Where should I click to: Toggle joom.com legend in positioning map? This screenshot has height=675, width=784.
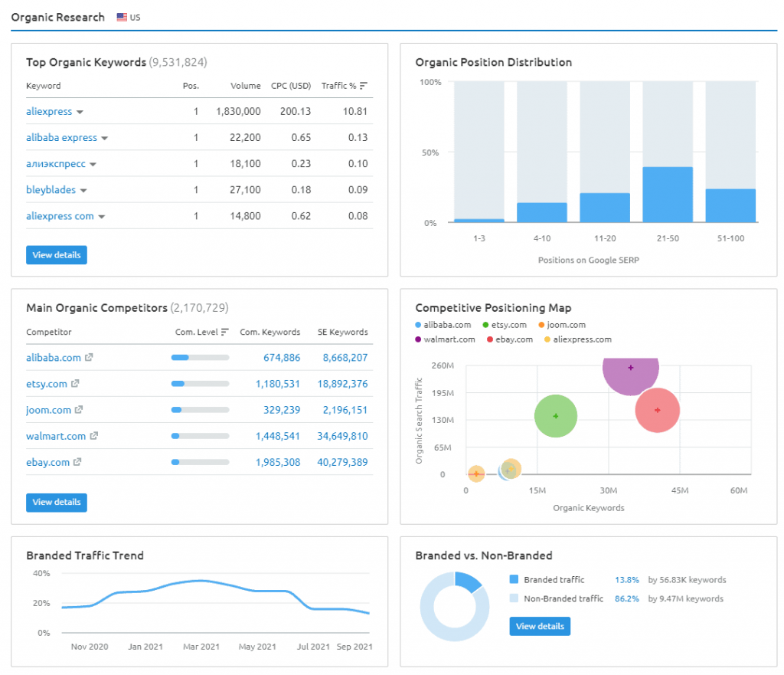tap(562, 325)
